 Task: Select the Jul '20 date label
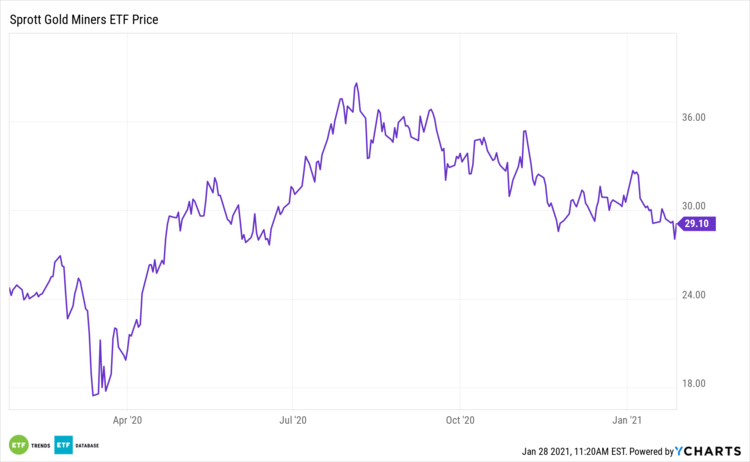coord(292,421)
